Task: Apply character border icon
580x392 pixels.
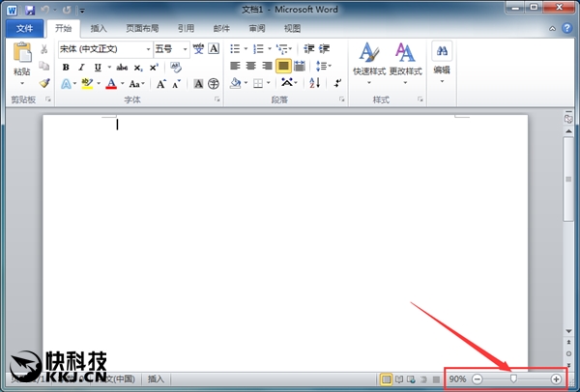Action: point(214,49)
